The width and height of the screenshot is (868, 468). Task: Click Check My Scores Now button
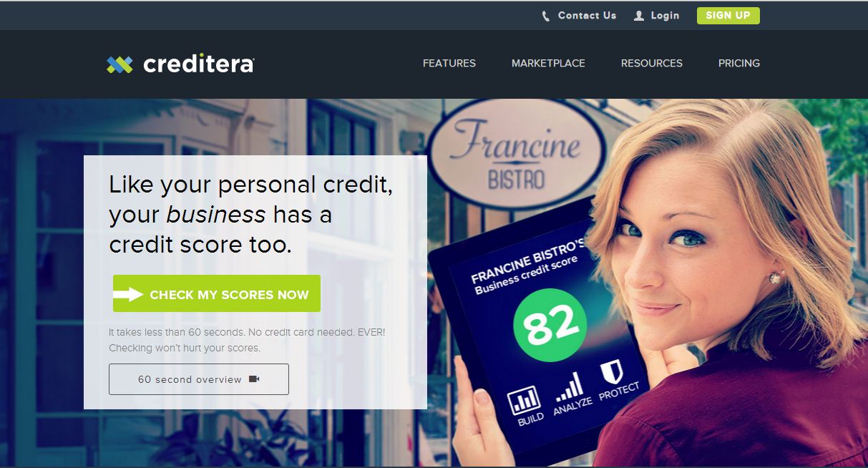pyautogui.click(x=217, y=293)
